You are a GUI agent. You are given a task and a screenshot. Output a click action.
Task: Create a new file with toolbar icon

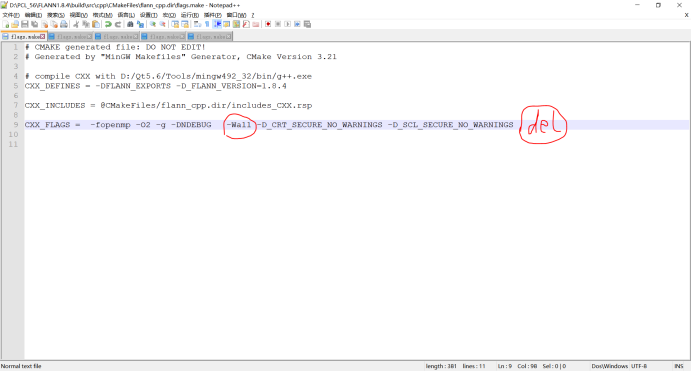5,24
